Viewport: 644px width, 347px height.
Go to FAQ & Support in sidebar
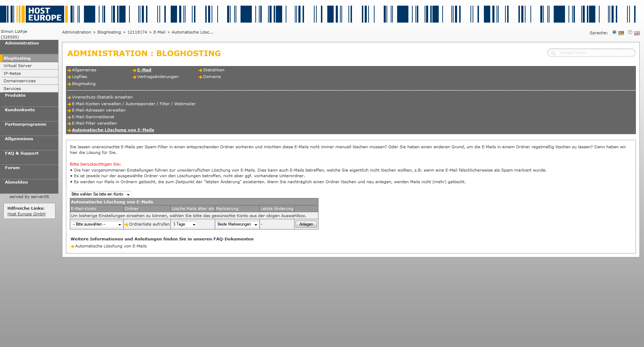pyautogui.click(x=22, y=153)
